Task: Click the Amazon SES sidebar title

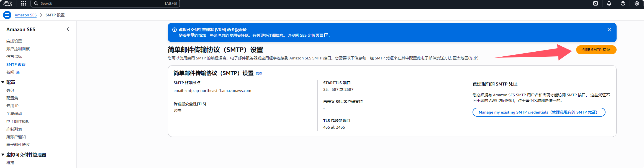Action: coord(21,29)
